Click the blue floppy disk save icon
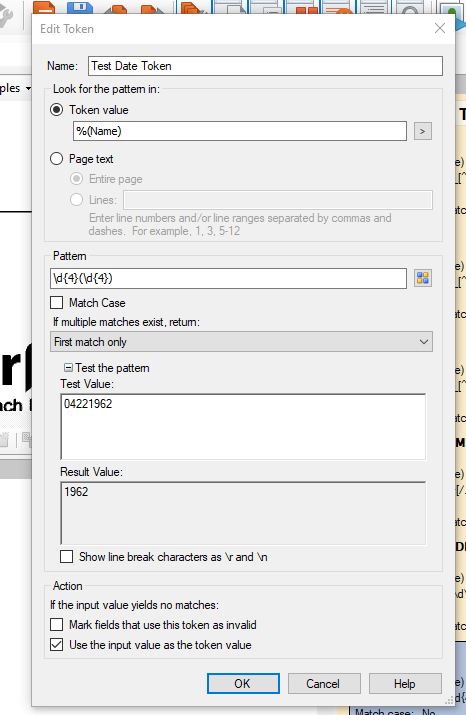This screenshot has height=715, width=466. coord(80,7)
